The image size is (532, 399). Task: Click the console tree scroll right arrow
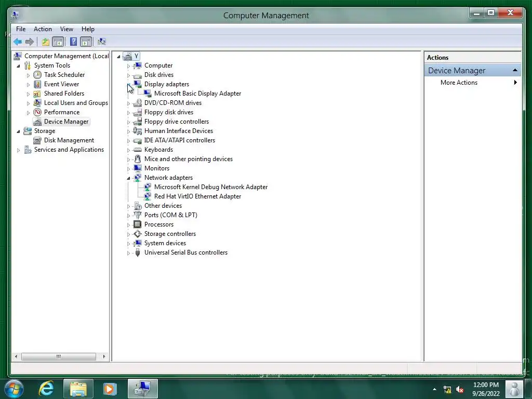104,356
